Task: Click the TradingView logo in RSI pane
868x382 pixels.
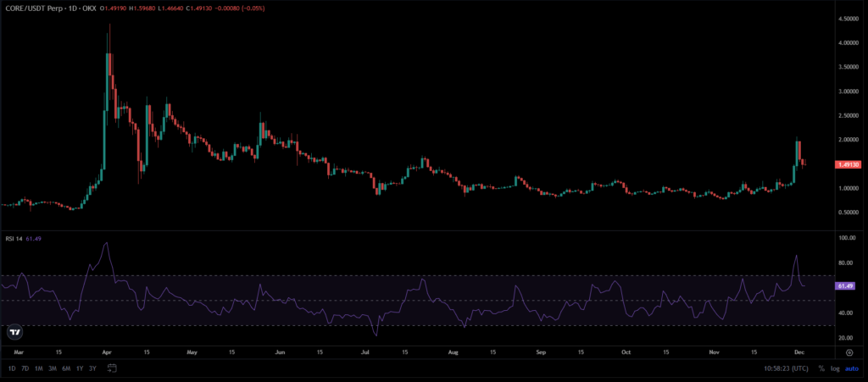Action: [15, 332]
